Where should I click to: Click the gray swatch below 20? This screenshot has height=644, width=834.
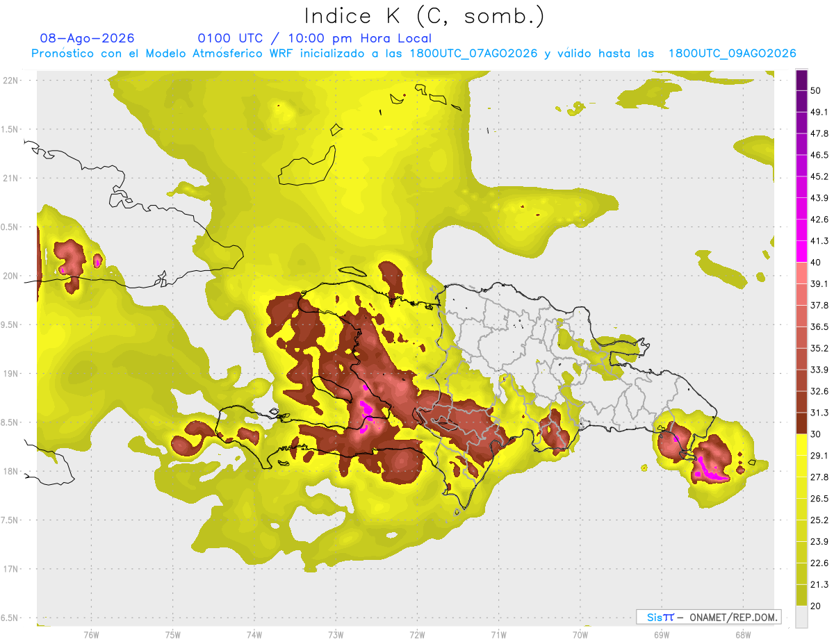click(801, 617)
